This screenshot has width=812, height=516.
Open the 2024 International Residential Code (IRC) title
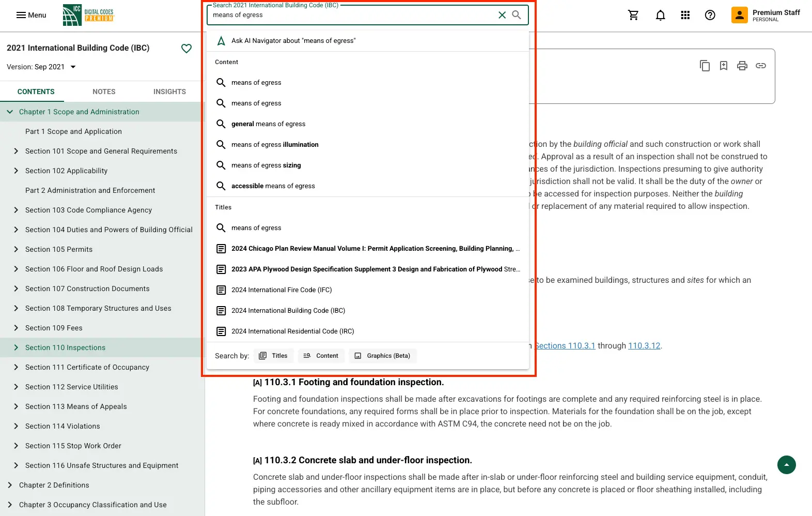pyautogui.click(x=368, y=331)
